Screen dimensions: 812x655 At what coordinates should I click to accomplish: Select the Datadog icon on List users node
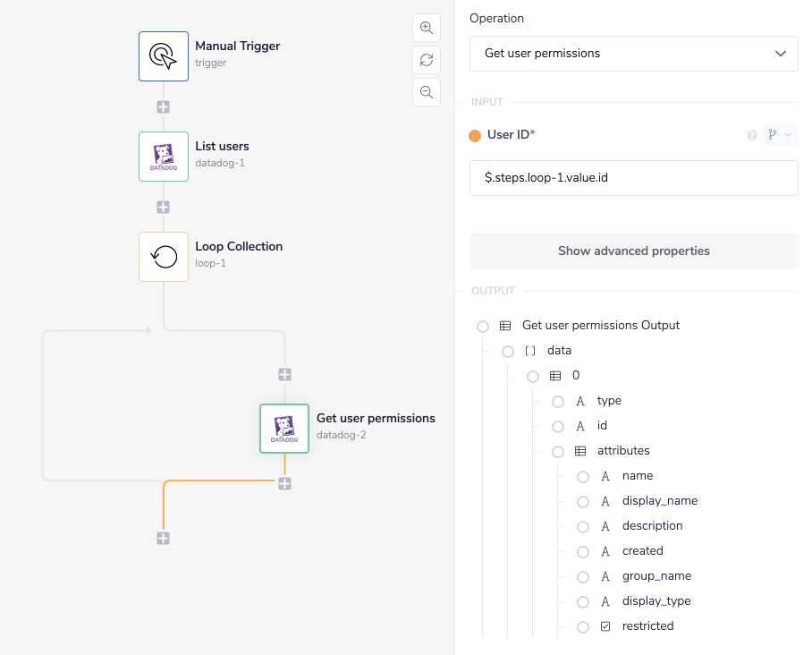[164, 157]
